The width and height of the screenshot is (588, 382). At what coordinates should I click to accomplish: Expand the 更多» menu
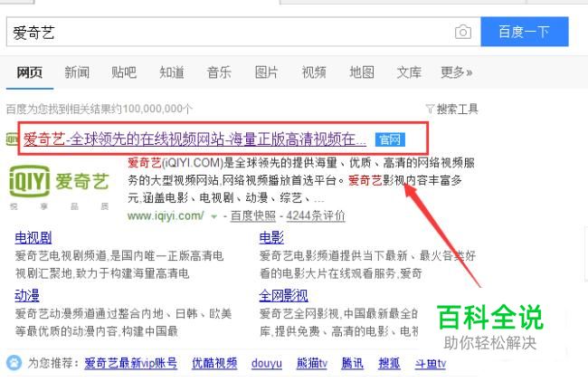[x=456, y=72]
